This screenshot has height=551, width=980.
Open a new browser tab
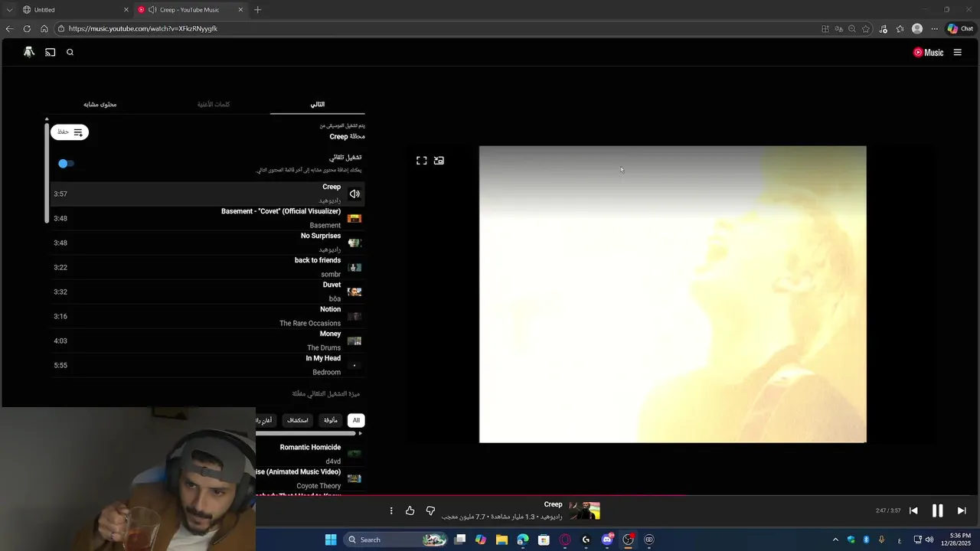coord(257,10)
